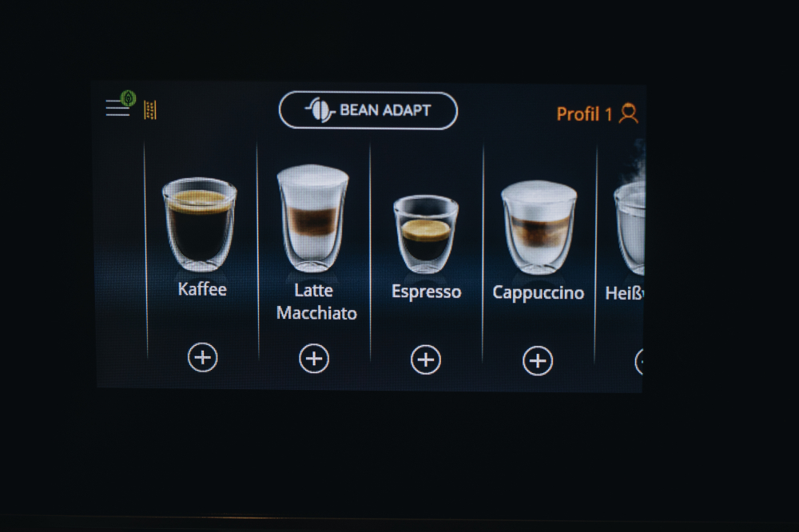Tap the bean icon in Bean Adapt

pyautogui.click(x=320, y=109)
